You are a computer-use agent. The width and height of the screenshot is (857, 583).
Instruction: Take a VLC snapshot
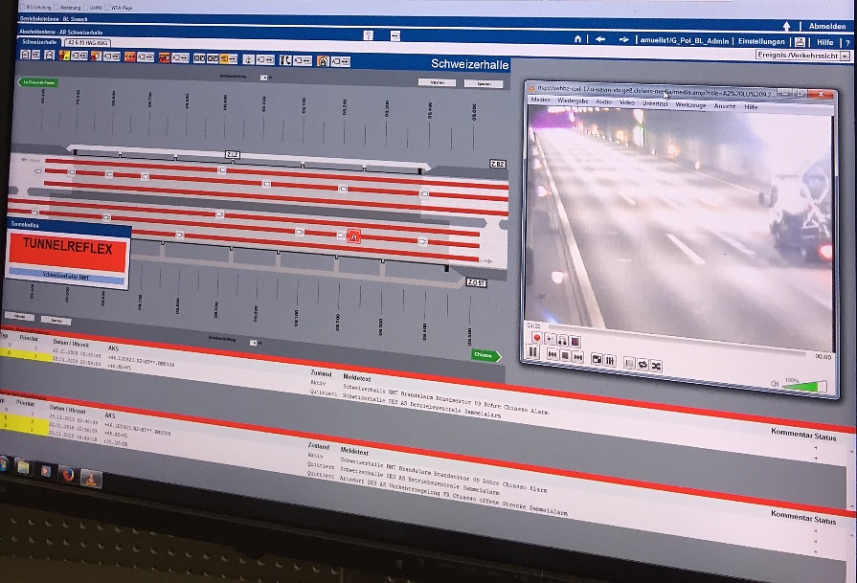pyautogui.click(x=550, y=339)
